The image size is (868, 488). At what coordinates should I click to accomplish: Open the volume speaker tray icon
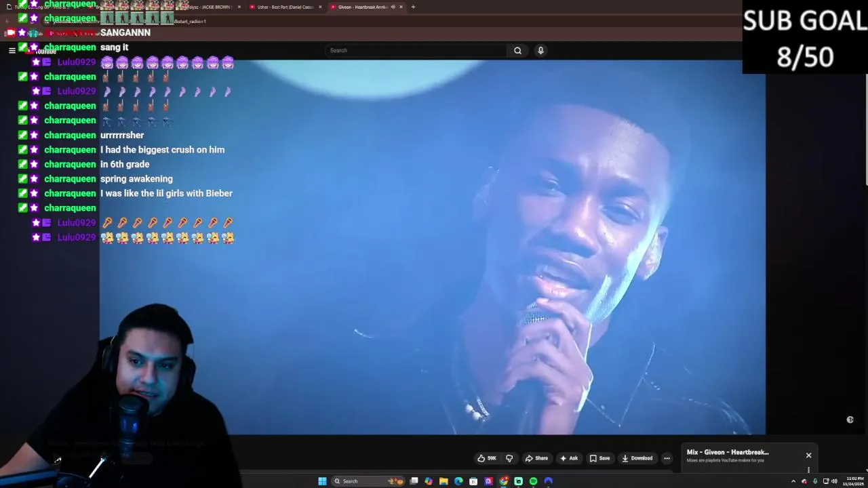click(834, 481)
